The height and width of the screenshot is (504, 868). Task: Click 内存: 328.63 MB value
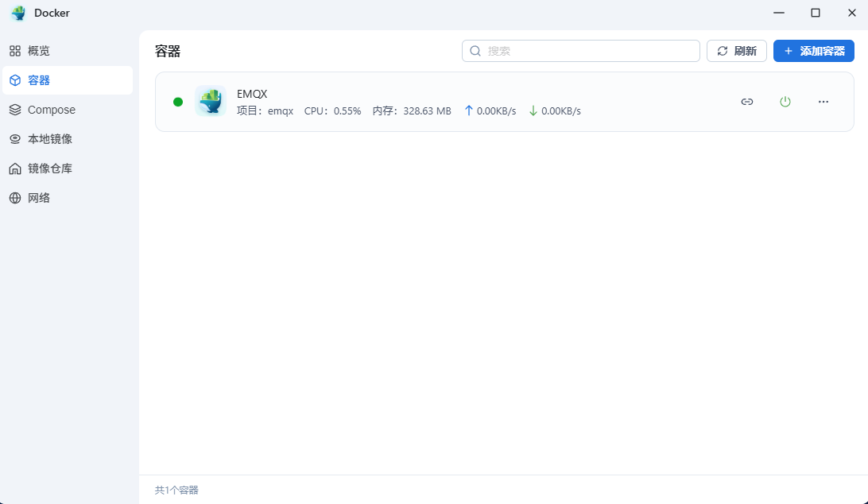411,110
